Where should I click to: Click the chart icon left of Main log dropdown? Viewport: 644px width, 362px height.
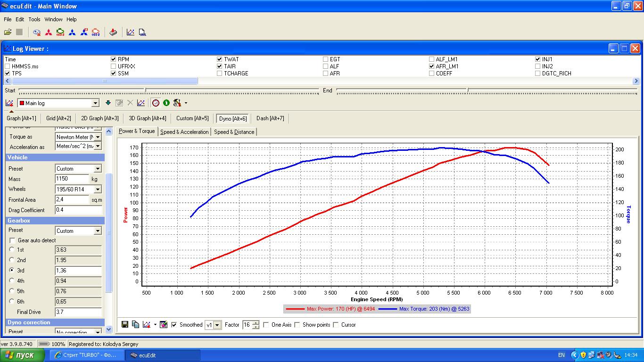tap(9, 103)
